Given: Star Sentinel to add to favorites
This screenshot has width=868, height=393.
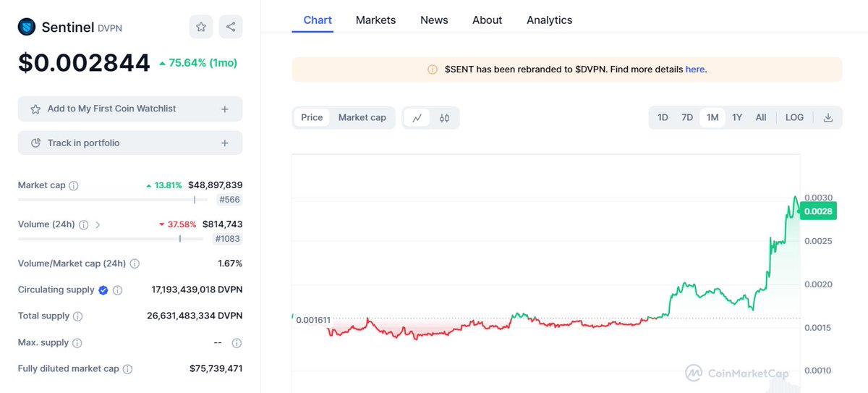Looking at the screenshot, I should pyautogui.click(x=201, y=27).
